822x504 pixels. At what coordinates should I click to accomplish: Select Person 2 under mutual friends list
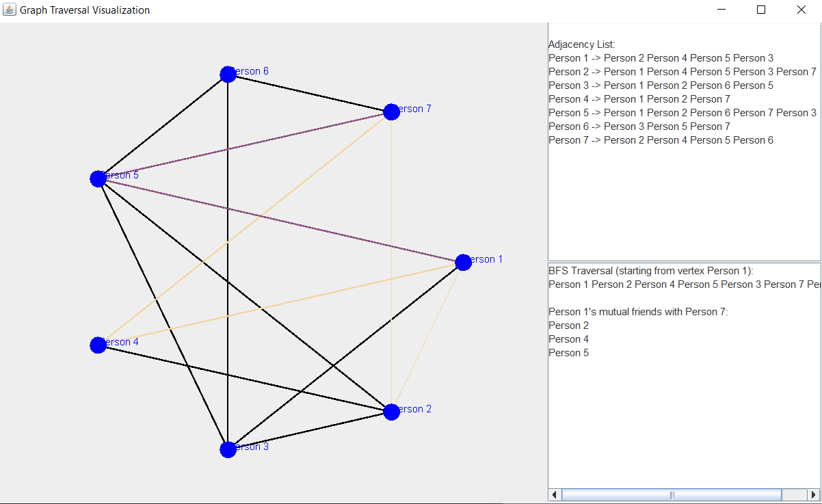click(568, 325)
